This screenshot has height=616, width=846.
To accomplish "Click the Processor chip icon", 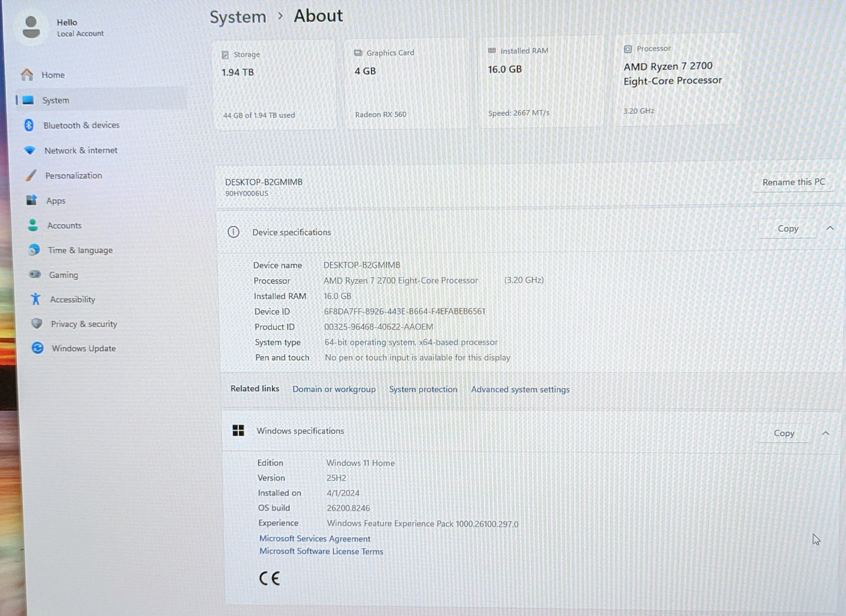I will [628, 49].
